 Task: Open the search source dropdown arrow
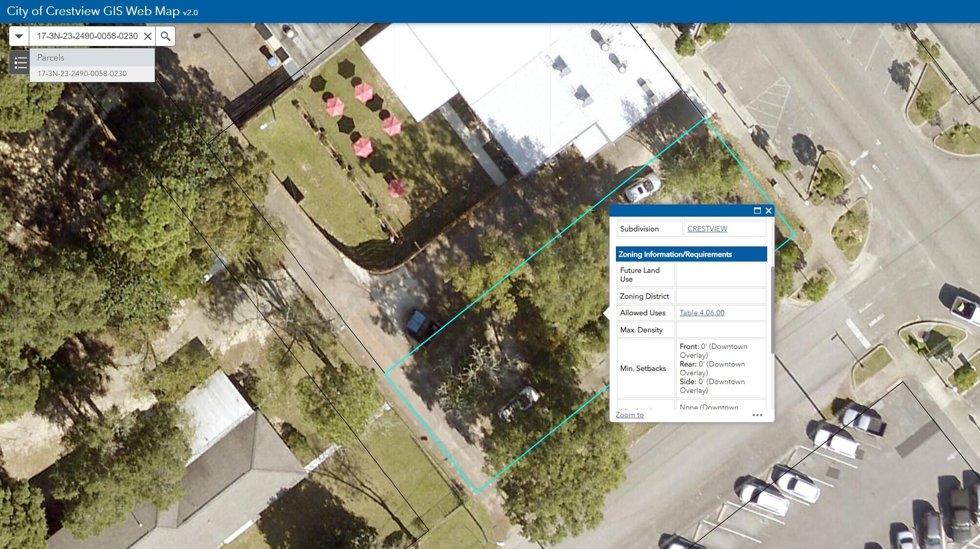pos(19,36)
